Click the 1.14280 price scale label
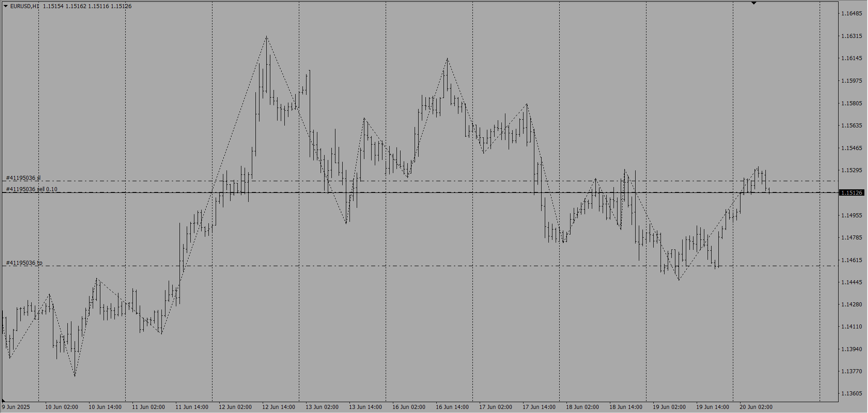The width and height of the screenshot is (868, 413). coord(851,305)
